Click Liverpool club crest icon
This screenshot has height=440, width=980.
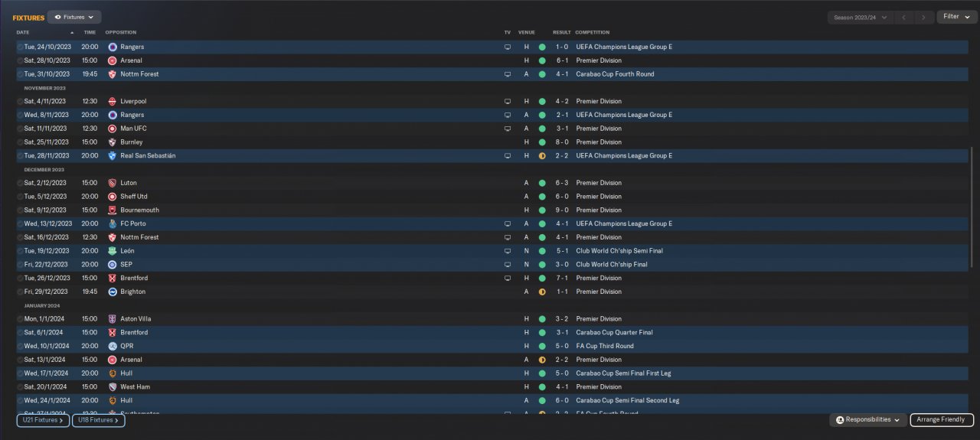(x=113, y=101)
